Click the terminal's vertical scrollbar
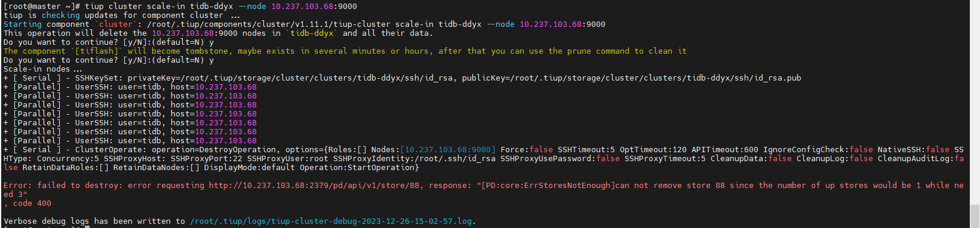 975,114
